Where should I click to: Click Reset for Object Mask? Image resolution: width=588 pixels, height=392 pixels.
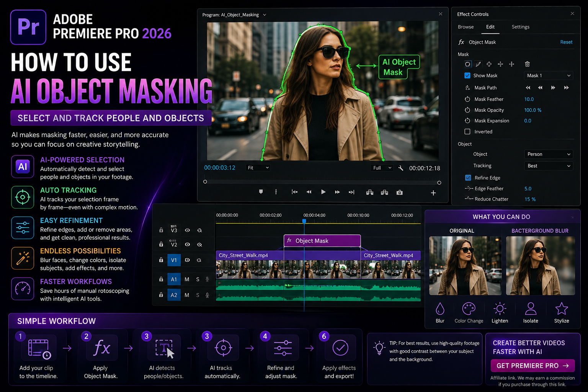pyautogui.click(x=566, y=42)
